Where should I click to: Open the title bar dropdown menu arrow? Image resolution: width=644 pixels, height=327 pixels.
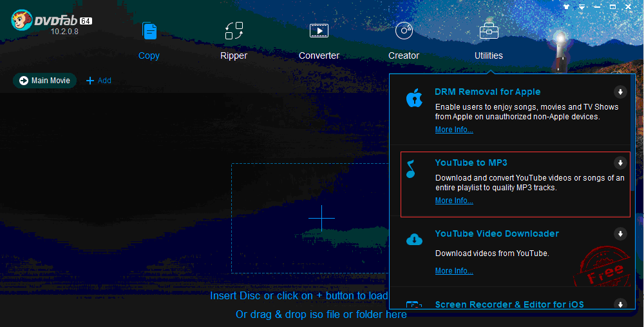582,6
